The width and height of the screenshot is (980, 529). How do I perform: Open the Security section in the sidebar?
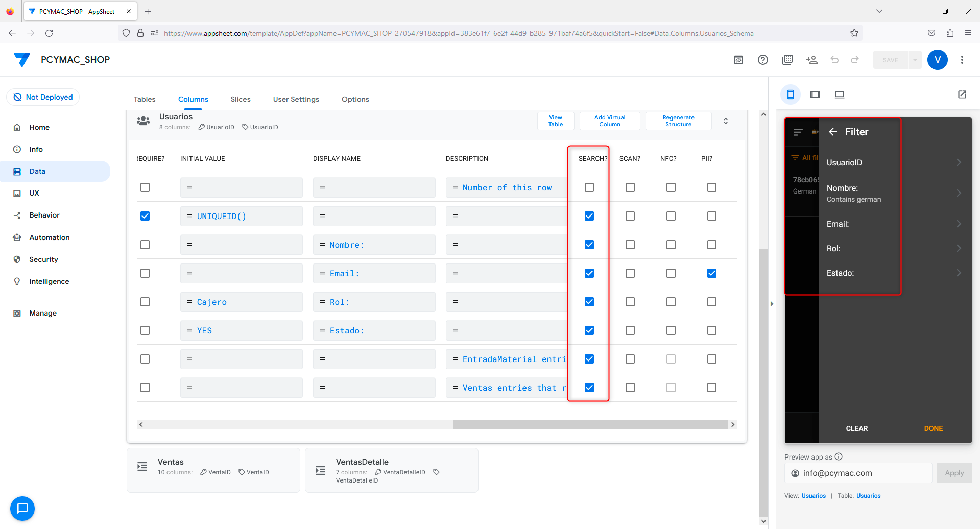coord(43,259)
